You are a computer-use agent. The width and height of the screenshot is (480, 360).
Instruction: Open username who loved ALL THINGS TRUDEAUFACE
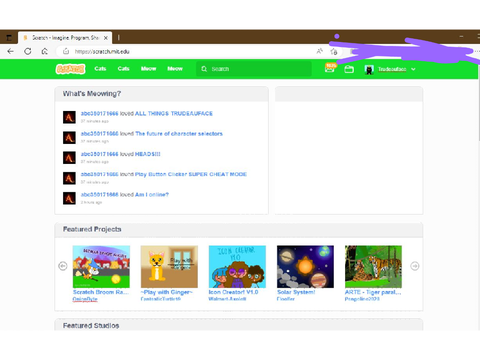coord(100,113)
